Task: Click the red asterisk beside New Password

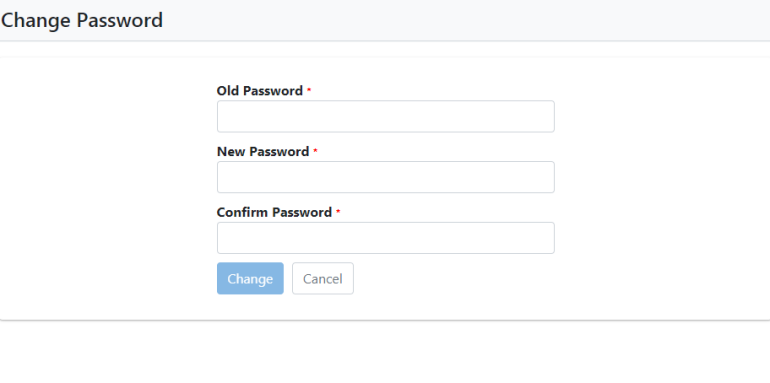Action: coord(315,151)
